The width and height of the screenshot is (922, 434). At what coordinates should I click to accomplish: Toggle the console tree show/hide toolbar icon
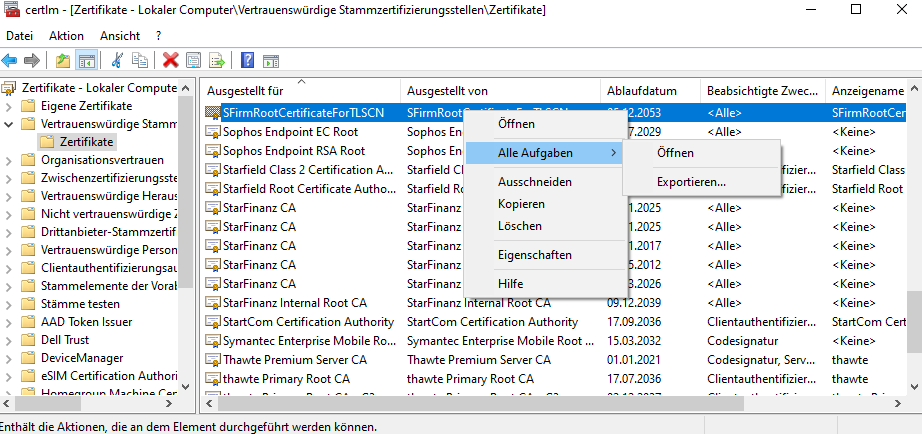coord(86,60)
